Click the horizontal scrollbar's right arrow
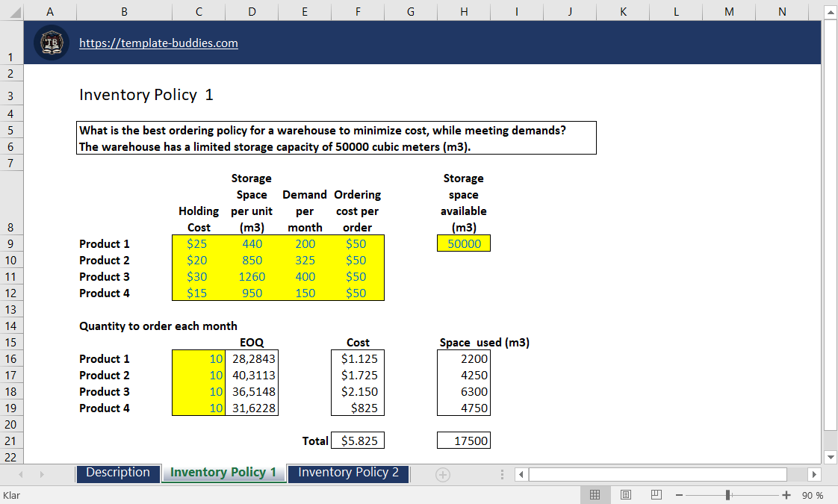Screen dimensions: 838x504 [814, 474]
